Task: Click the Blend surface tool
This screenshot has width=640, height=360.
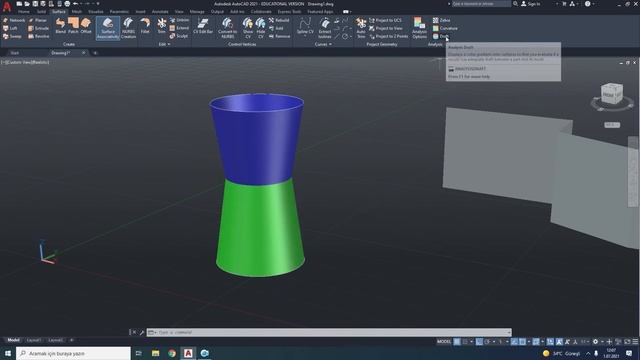Action: click(60, 26)
